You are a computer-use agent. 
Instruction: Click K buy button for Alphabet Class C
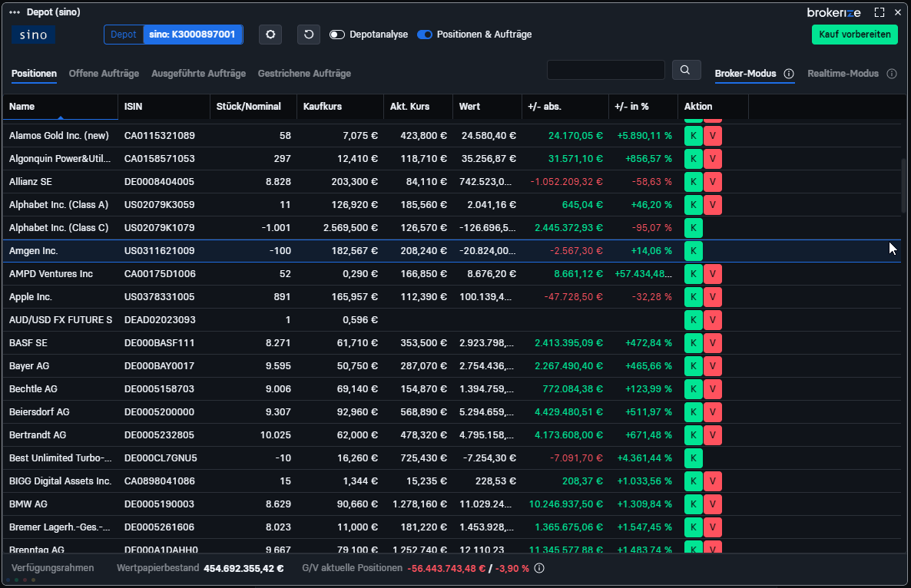[x=693, y=227]
